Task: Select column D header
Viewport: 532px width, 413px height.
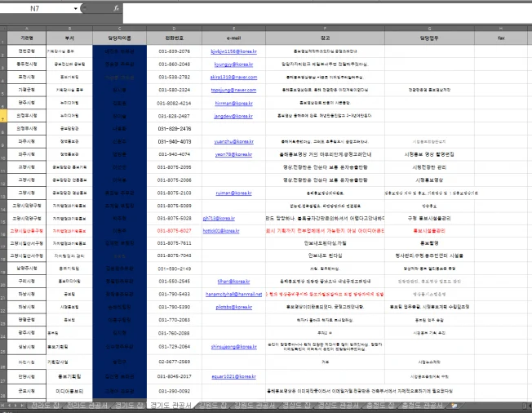Action: click(175, 29)
